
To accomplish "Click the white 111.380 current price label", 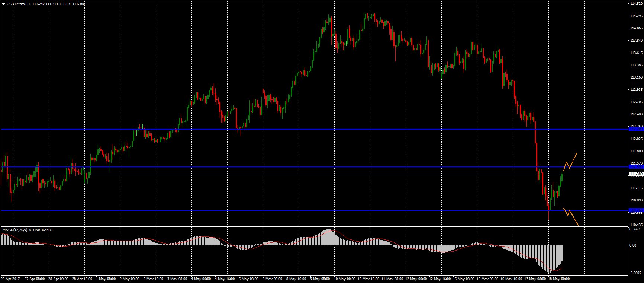I will click(636, 174).
